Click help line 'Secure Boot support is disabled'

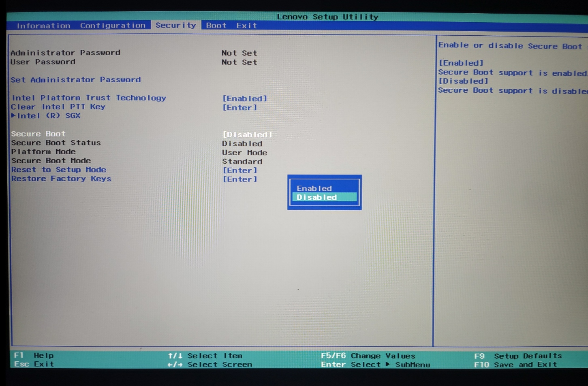[513, 91]
